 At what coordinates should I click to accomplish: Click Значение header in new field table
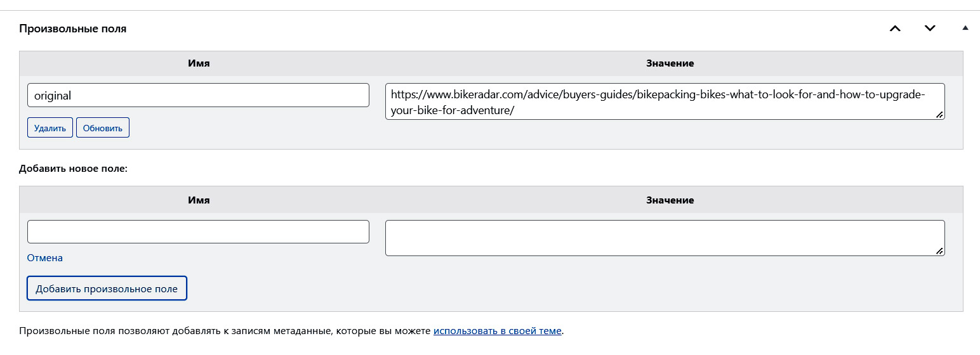(x=670, y=200)
